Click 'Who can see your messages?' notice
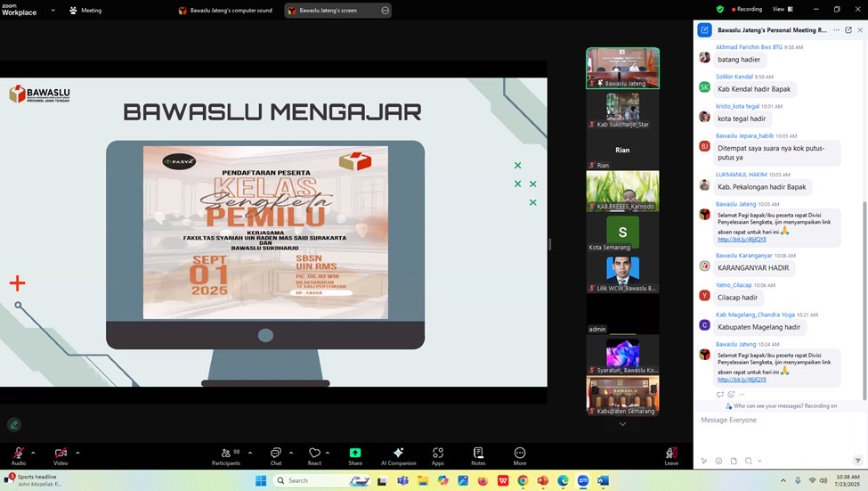This screenshot has height=491, width=868. 781,406
